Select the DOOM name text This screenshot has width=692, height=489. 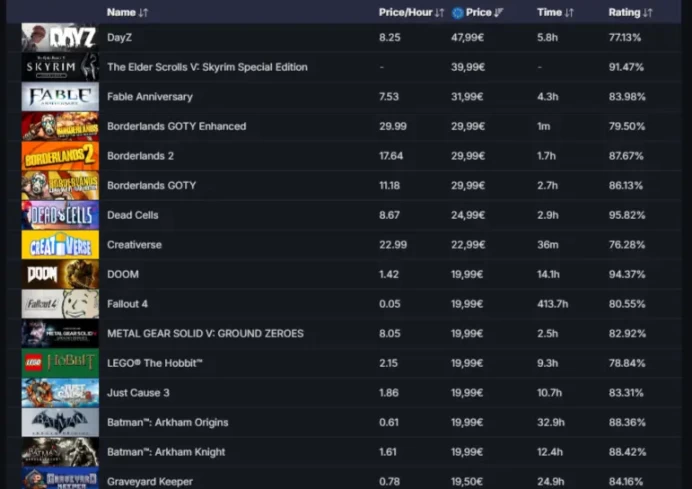123,274
